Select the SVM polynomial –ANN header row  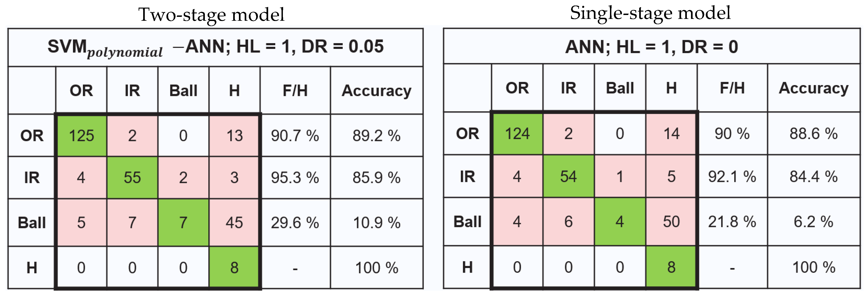pyautogui.click(x=215, y=47)
